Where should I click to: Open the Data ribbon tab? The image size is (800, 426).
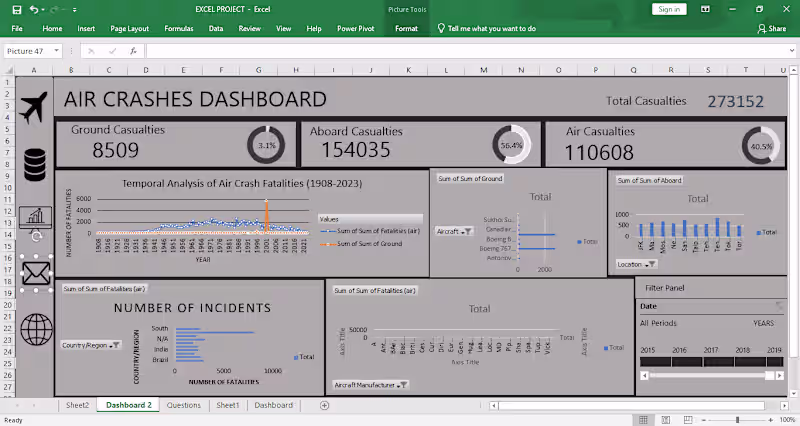[x=216, y=29]
